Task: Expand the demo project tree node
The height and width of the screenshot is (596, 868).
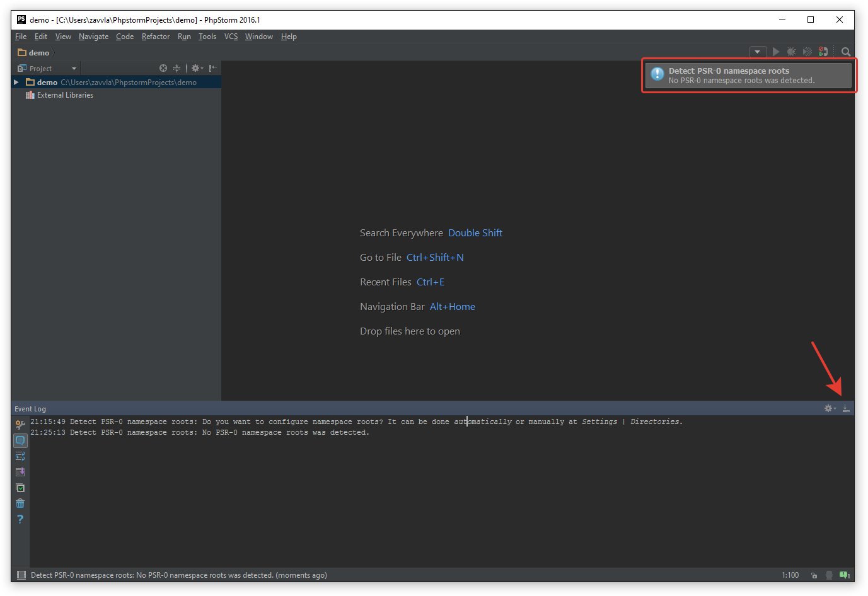Action: 16,83
